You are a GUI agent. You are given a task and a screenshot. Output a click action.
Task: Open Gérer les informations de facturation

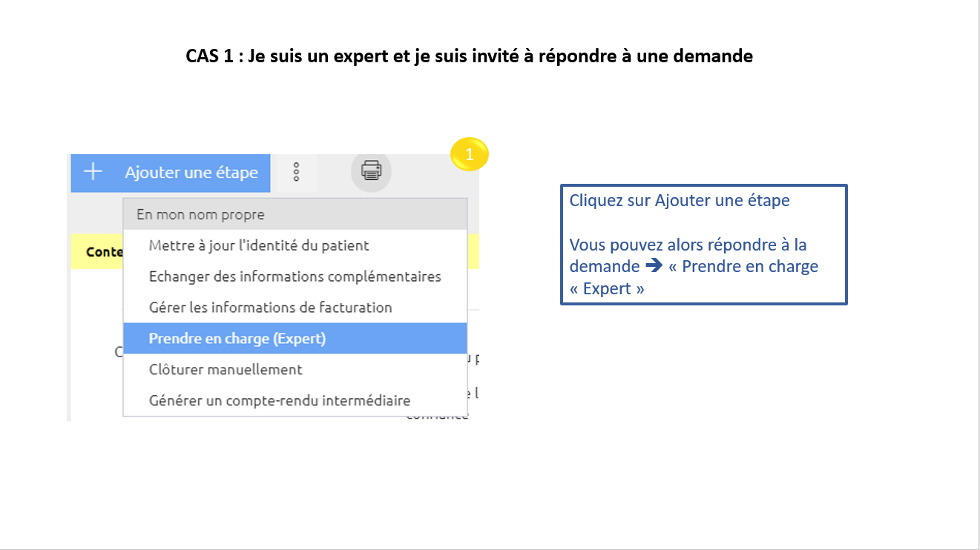[270, 308]
